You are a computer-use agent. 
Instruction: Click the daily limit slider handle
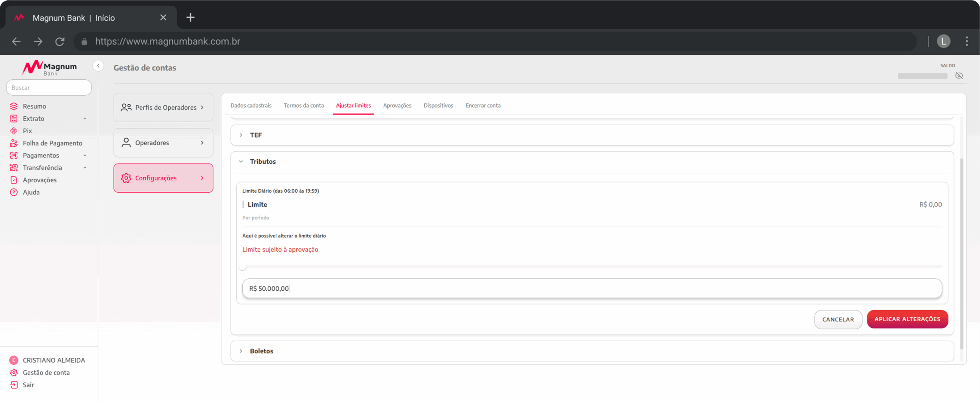243,266
